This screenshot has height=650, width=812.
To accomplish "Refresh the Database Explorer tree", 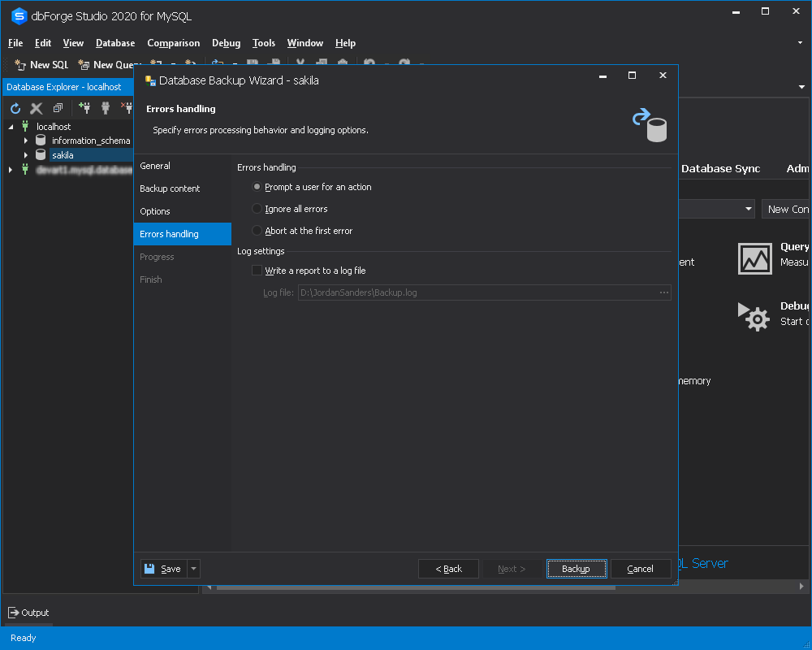I will [15, 108].
